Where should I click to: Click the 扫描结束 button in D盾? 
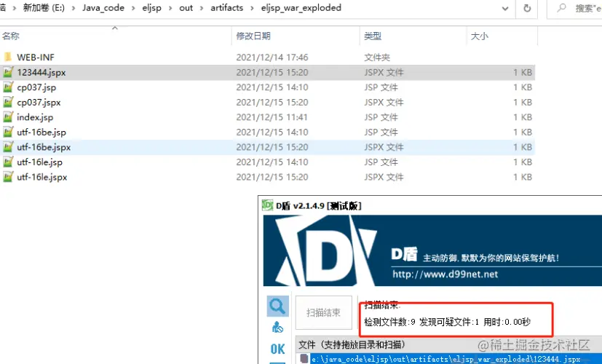click(x=324, y=312)
